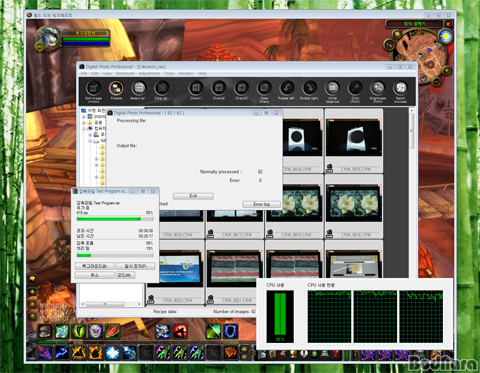Click the Rotate left icon

287,88
